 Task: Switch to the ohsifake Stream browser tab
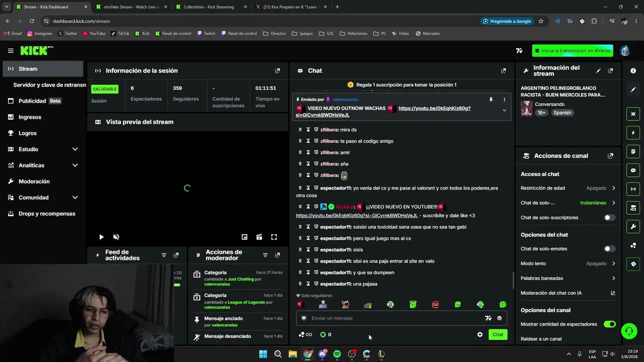(131, 7)
